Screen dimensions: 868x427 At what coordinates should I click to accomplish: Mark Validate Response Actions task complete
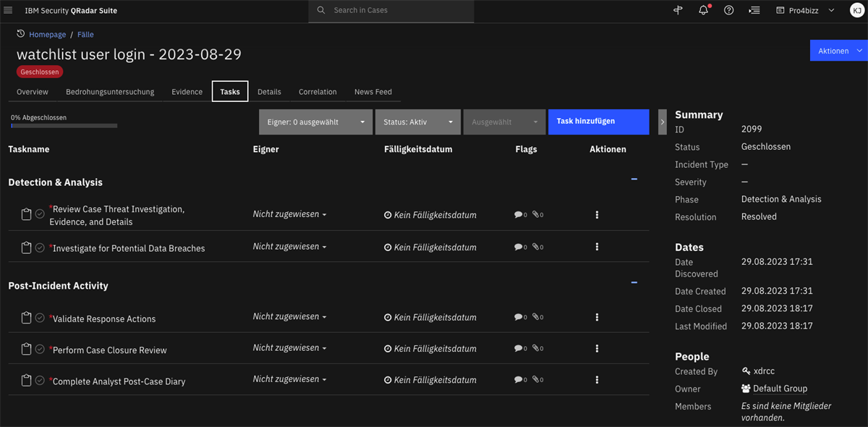tap(40, 318)
